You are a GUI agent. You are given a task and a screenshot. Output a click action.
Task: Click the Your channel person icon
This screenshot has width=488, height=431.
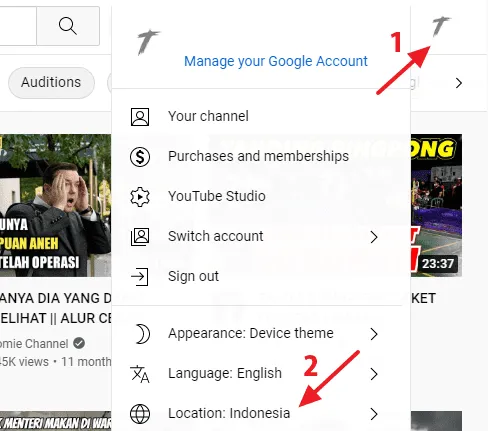[x=140, y=117]
